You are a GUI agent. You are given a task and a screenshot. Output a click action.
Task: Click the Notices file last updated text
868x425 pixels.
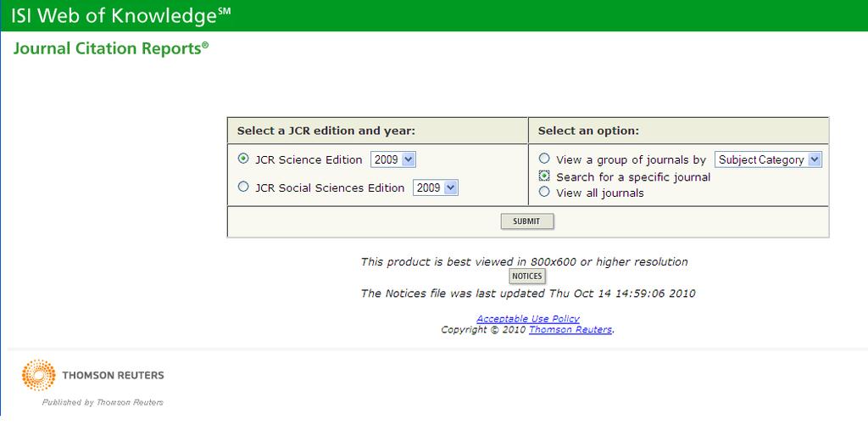tap(528, 294)
